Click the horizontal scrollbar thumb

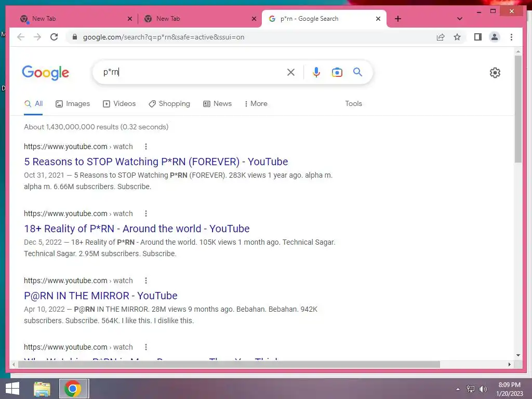point(229,364)
